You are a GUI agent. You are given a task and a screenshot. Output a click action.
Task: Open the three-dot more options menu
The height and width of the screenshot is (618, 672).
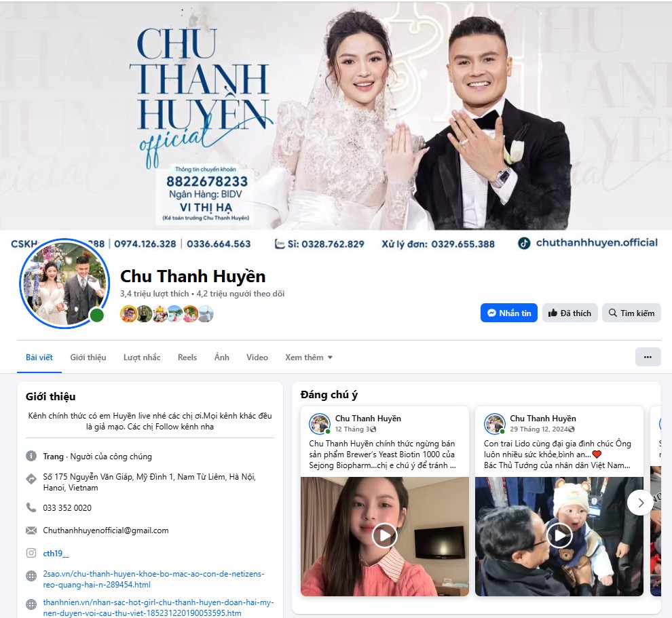648,357
